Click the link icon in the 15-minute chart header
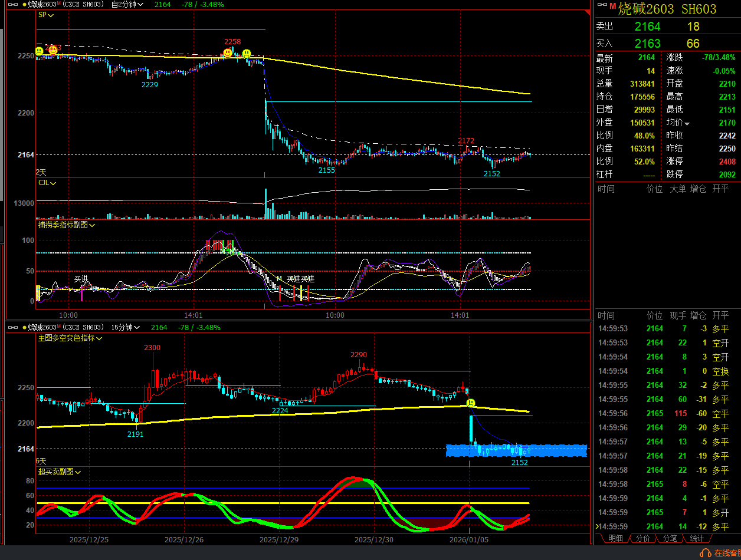Screen dimensions: 741x560 (x=12, y=327)
